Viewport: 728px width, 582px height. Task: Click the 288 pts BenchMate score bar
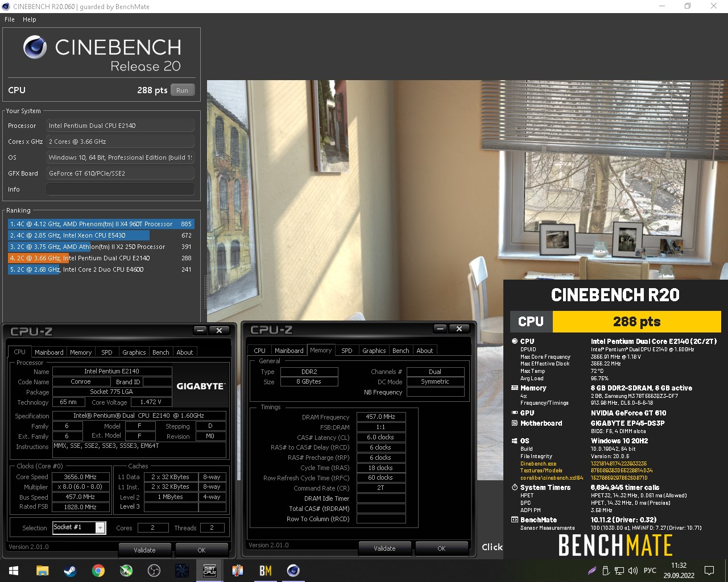(636, 321)
